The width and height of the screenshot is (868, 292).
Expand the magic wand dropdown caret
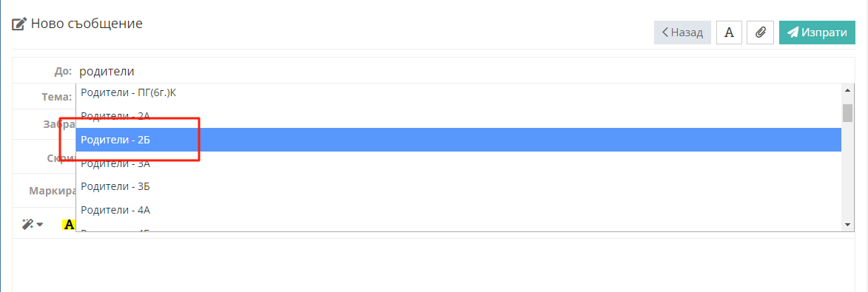(40, 225)
